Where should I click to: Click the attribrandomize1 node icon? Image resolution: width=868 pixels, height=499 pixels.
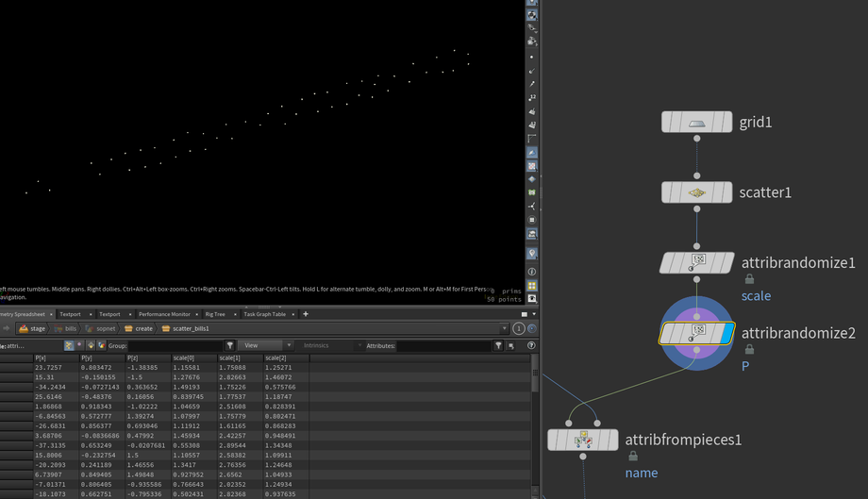click(x=698, y=262)
